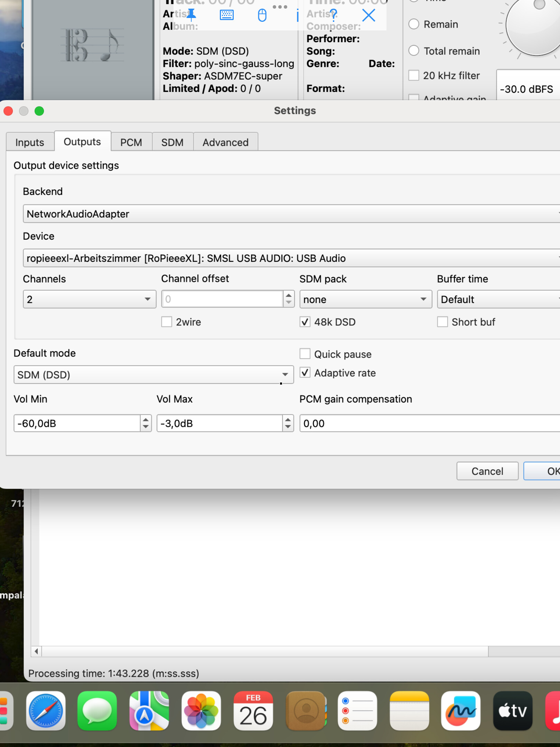Decrease Vol Min with the down arrow
This screenshot has height=747, width=560.
[146, 427]
